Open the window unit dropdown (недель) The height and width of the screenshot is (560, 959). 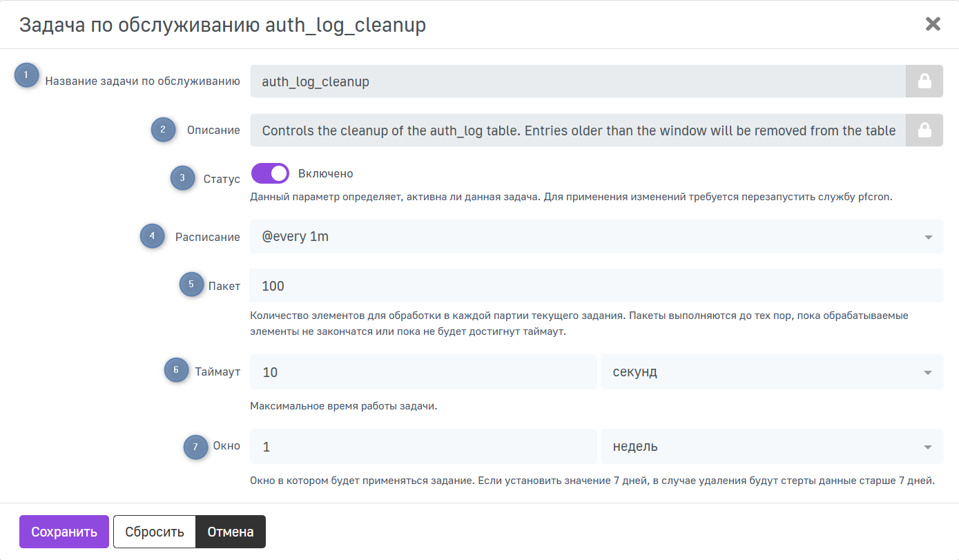point(771,447)
